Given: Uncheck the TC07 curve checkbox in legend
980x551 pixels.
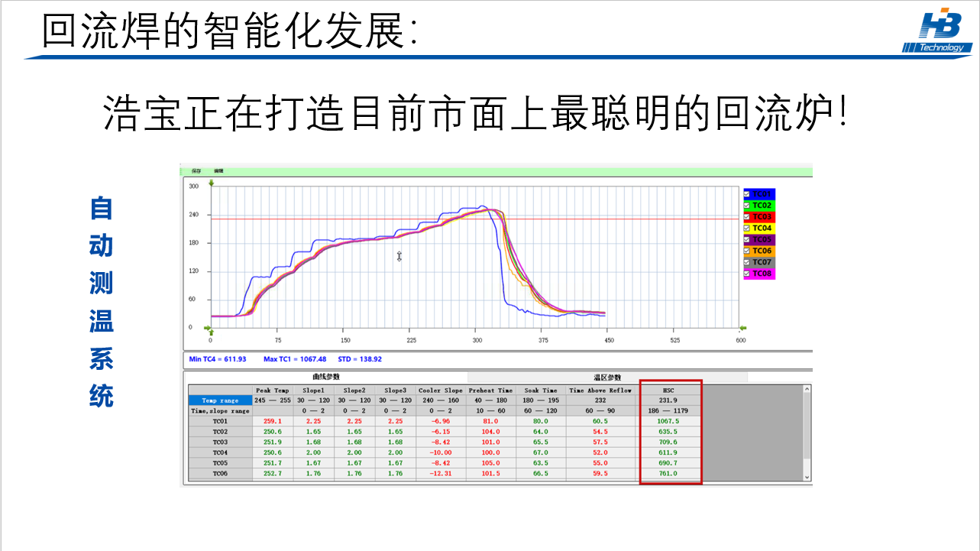Looking at the screenshot, I should (748, 262).
